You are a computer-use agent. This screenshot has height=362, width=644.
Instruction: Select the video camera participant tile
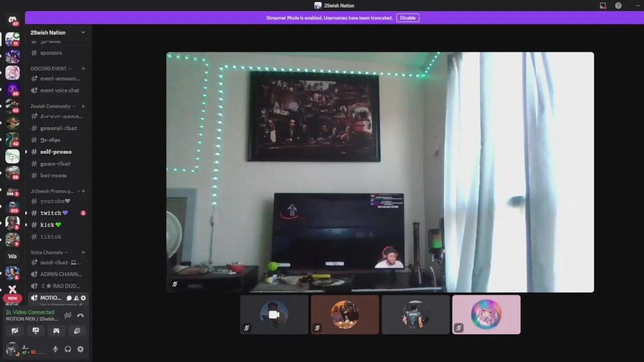click(x=274, y=315)
